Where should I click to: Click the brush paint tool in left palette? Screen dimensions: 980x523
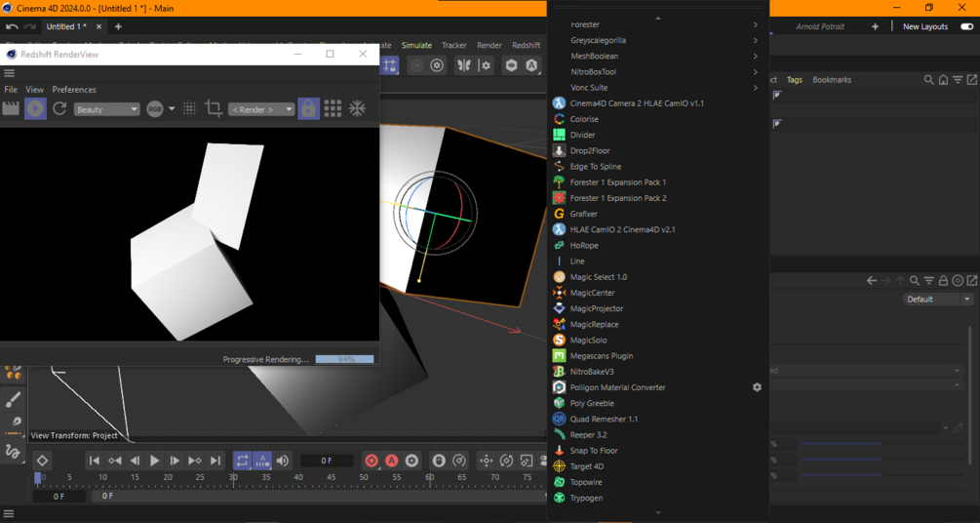pos(13,399)
